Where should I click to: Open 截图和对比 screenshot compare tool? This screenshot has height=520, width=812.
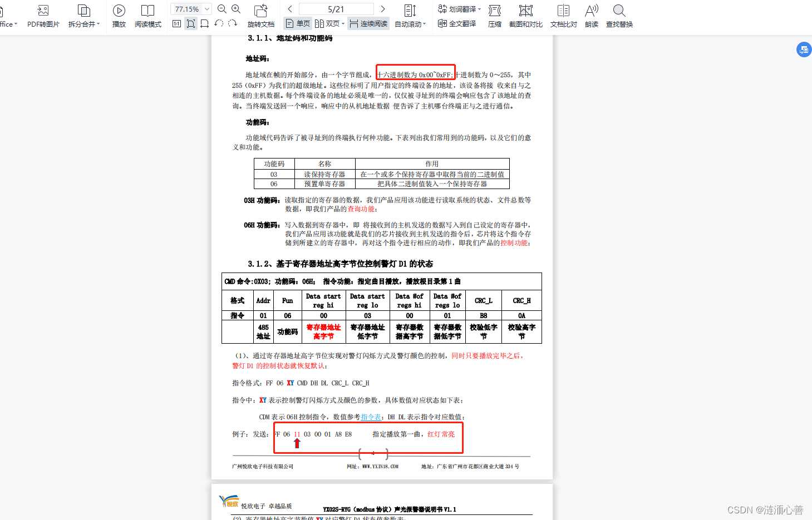[x=526, y=16]
